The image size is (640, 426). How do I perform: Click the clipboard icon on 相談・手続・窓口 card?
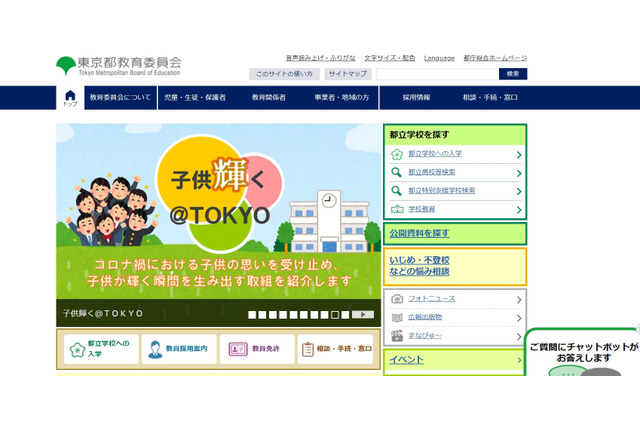click(x=307, y=349)
